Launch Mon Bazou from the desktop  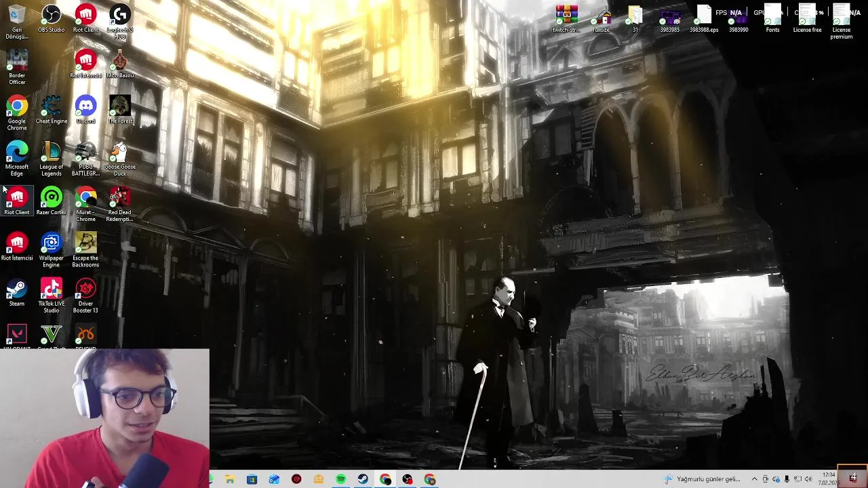pyautogui.click(x=120, y=64)
